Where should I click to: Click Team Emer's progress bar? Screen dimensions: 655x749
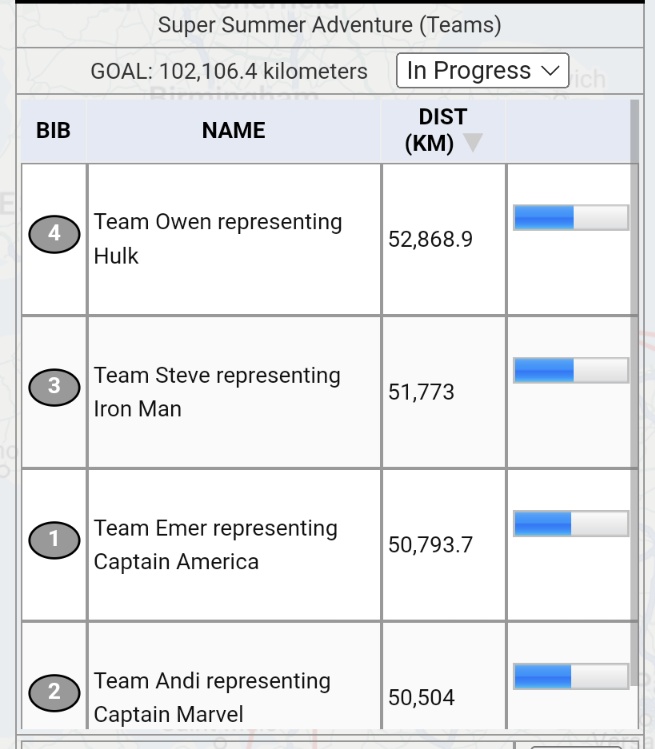pos(570,524)
